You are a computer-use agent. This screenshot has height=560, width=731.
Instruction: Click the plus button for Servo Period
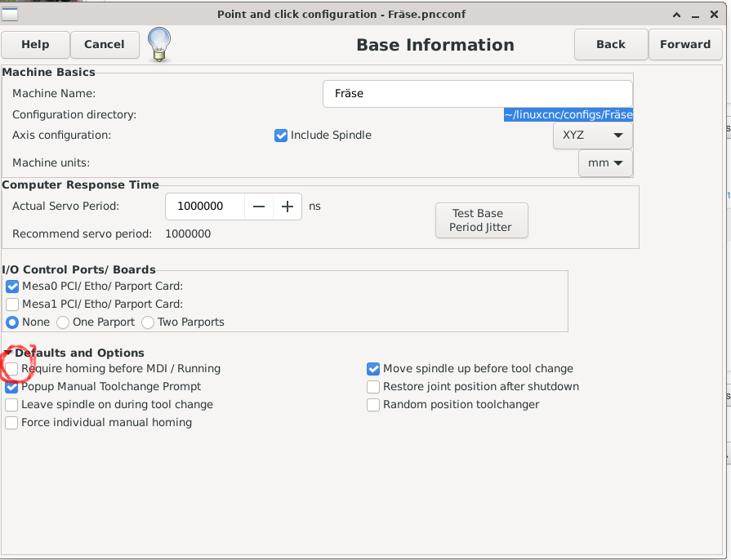(287, 207)
